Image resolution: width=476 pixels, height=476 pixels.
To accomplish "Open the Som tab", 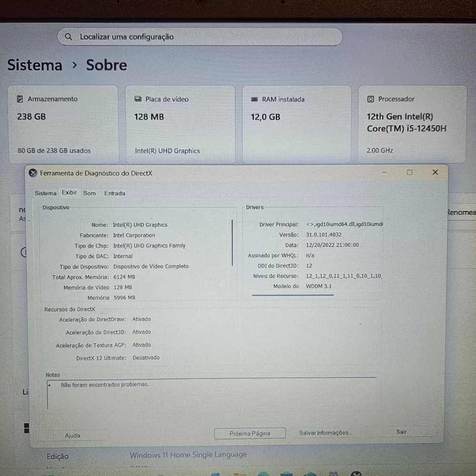I will pyautogui.click(x=89, y=193).
